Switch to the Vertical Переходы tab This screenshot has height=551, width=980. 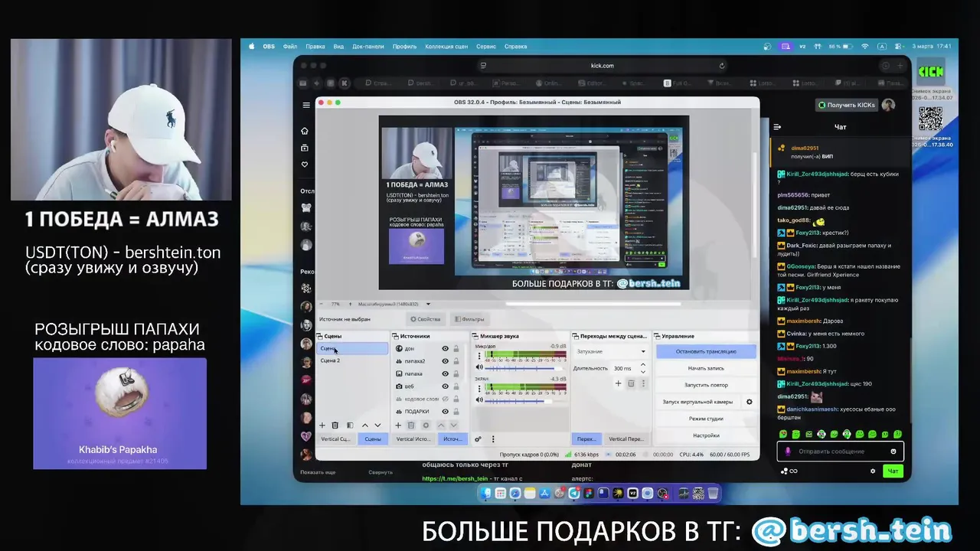click(x=626, y=439)
